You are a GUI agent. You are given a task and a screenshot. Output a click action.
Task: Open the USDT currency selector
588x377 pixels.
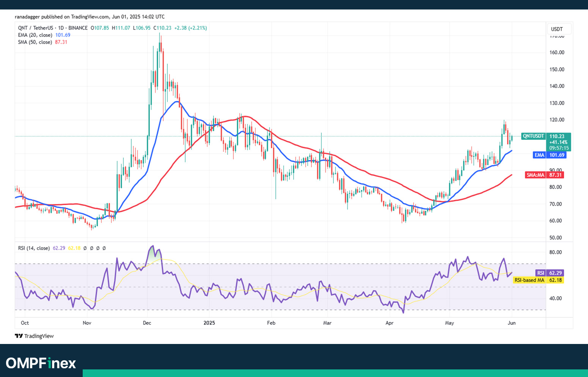click(x=557, y=29)
